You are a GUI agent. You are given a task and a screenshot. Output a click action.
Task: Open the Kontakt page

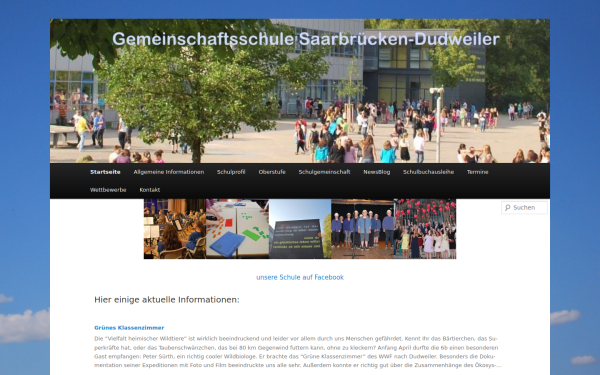[150, 190]
